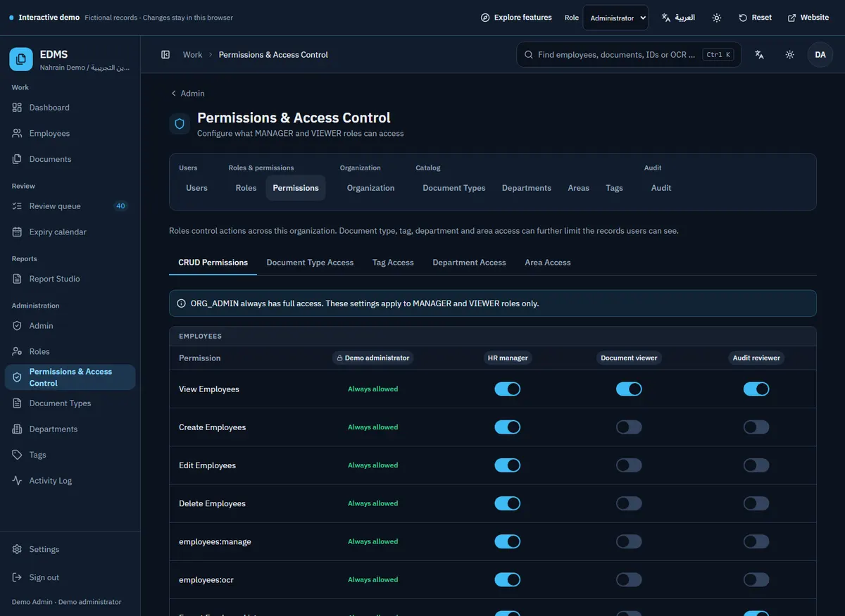Click the shield icon beside page title

coord(180,124)
